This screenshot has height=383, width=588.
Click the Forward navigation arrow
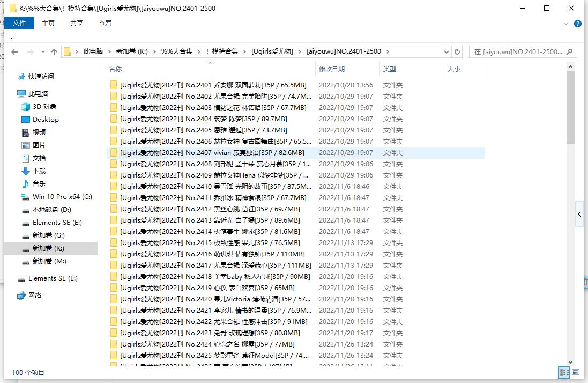coord(31,52)
